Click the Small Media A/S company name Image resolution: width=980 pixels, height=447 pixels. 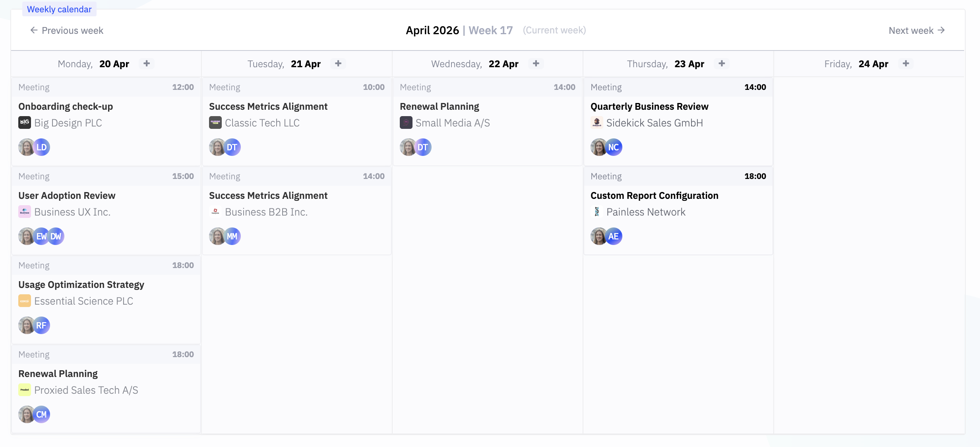(453, 123)
